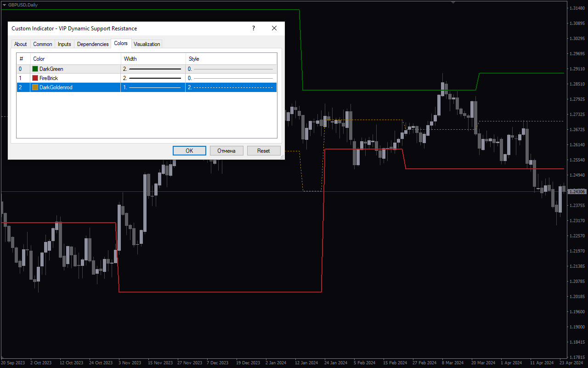The width and height of the screenshot is (588, 368).
Task: Click the 1.17815 price scale label
Action: [x=577, y=357]
